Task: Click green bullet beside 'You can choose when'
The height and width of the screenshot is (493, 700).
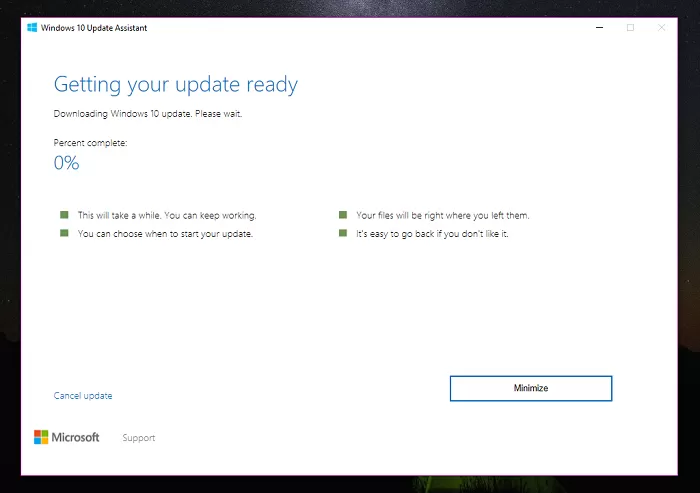Action: (x=64, y=233)
